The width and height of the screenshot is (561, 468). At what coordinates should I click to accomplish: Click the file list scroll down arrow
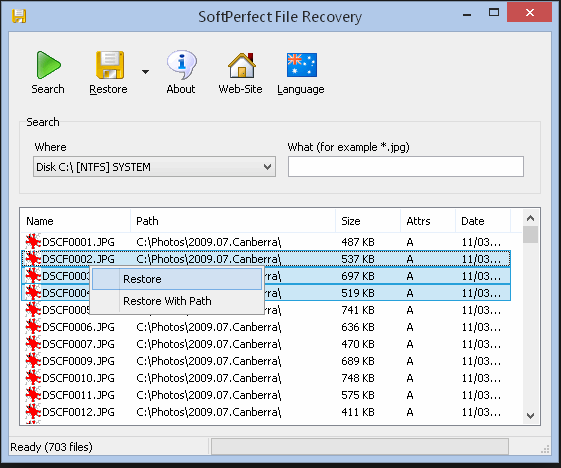[x=530, y=415]
